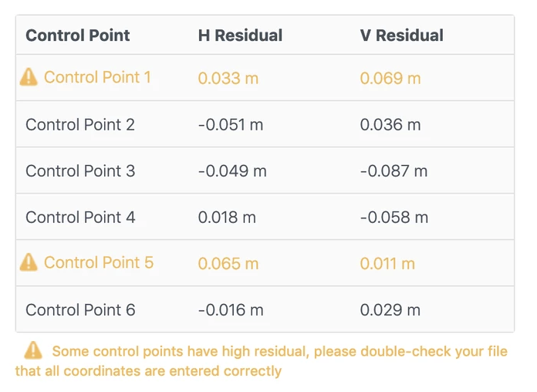Click the high residual warning message text
This screenshot has height=392, width=537.
coord(262,361)
